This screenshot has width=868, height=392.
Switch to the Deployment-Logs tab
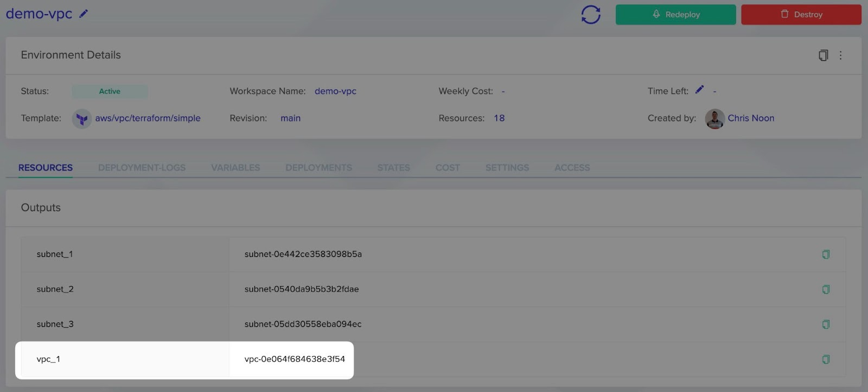point(142,168)
